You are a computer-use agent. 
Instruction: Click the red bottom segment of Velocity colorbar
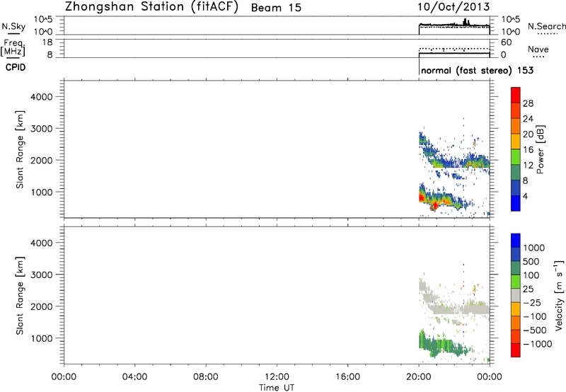(516, 350)
